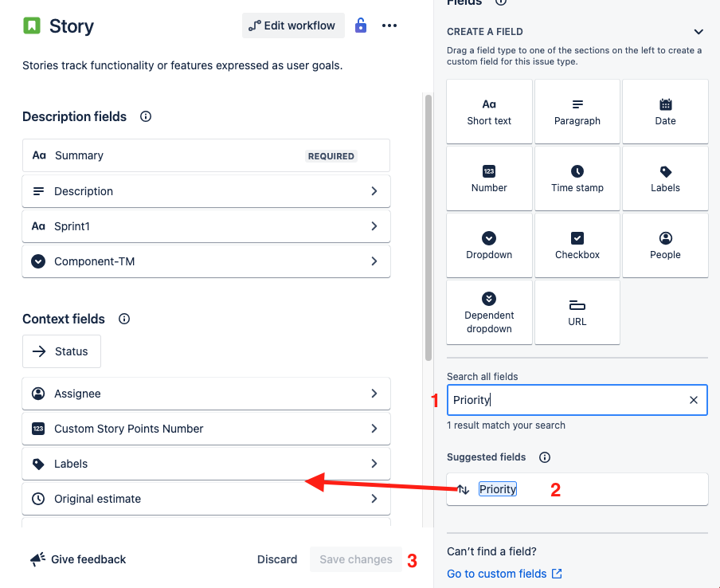Open the more options menu

pos(389,25)
